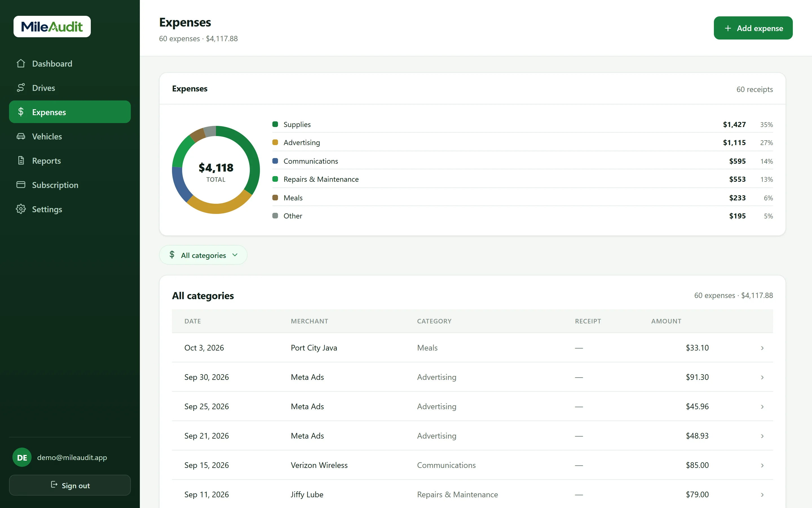Click the Supplies green legend swatch
The image size is (812, 508).
[x=275, y=124]
